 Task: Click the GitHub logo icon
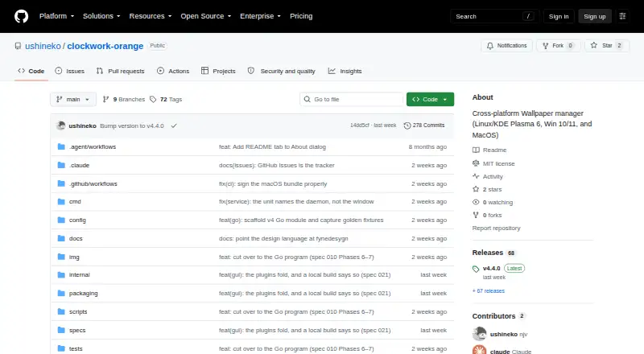point(22,16)
